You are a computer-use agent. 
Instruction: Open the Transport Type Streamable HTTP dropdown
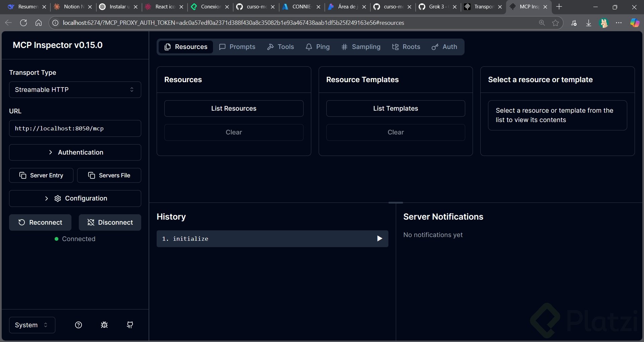[75, 90]
